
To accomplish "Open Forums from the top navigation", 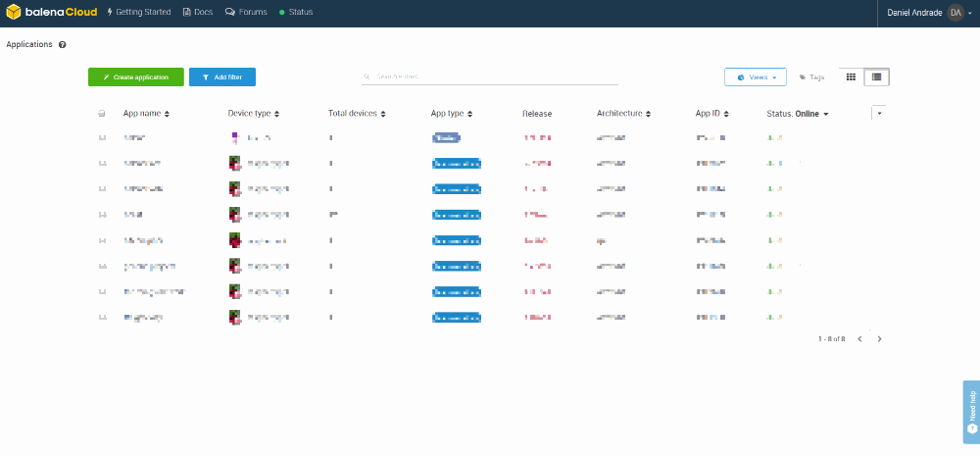I will tap(246, 13).
